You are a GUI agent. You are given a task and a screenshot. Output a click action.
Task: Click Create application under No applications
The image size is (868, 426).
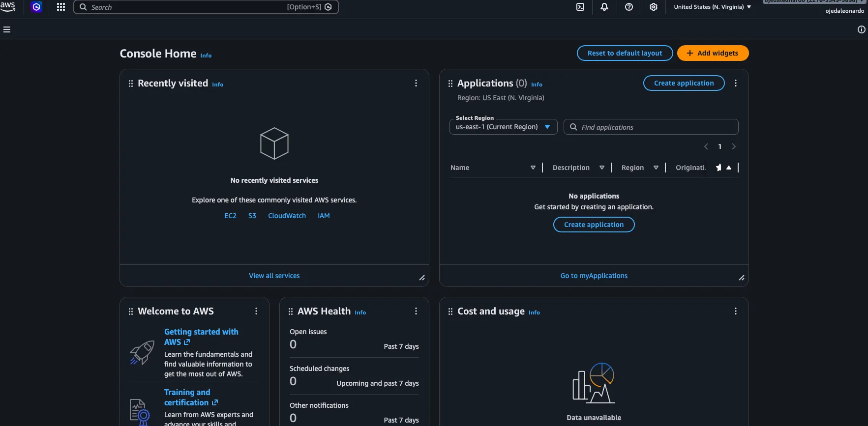594,225
